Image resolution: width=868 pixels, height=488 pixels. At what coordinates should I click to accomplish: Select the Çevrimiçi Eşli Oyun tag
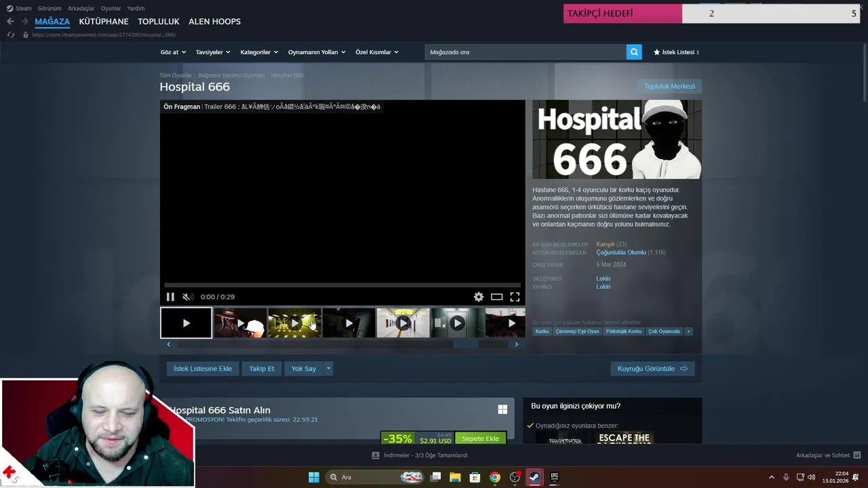pyautogui.click(x=577, y=331)
